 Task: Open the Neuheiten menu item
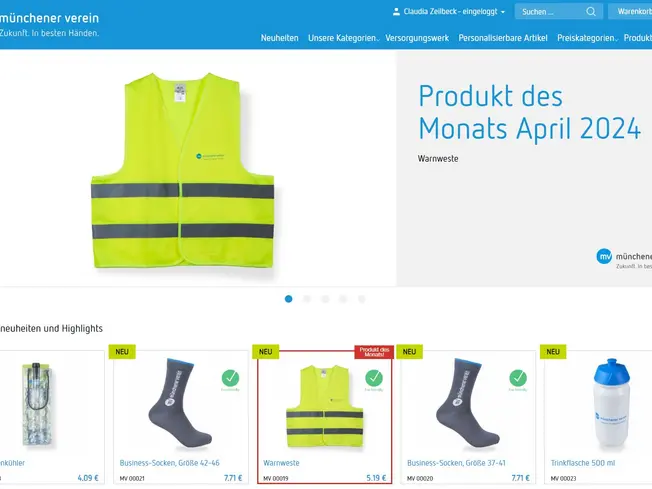[279, 38]
